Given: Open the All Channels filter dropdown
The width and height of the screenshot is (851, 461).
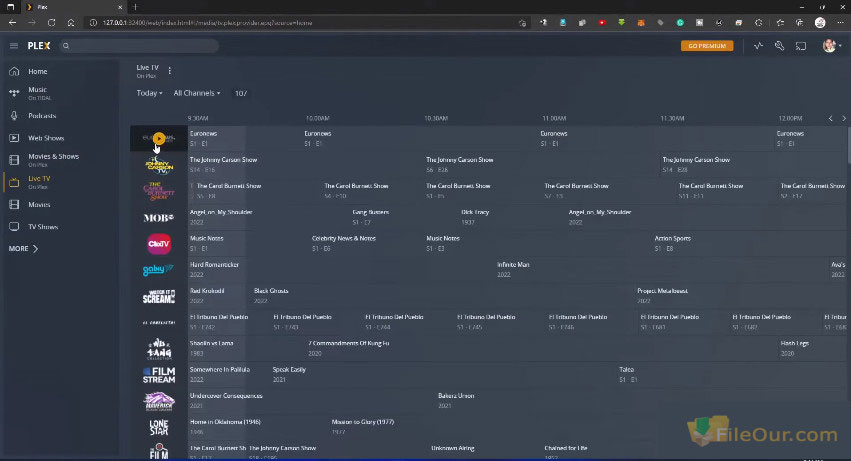Looking at the screenshot, I should 196,93.
